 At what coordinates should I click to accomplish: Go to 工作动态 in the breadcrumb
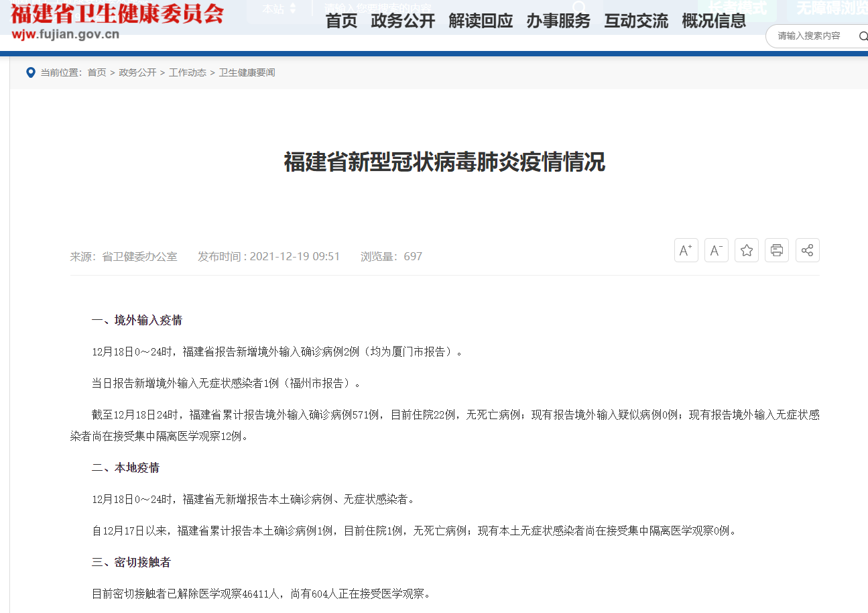(188, 72)
